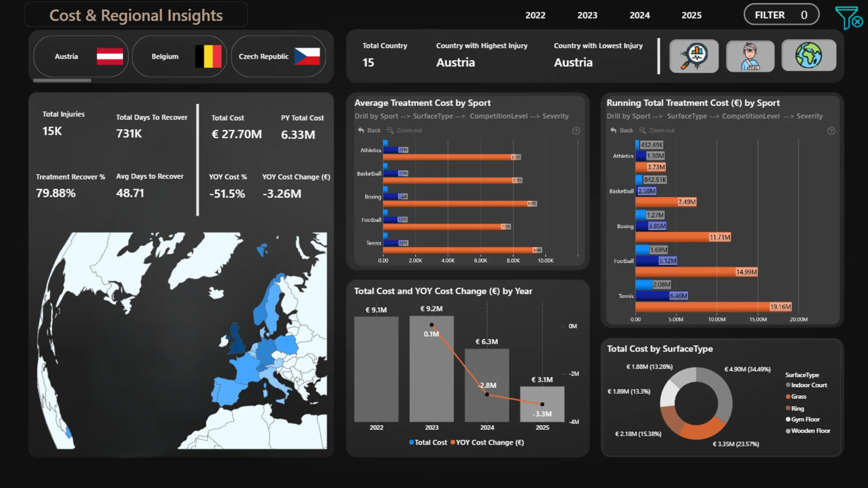Click the clear filters funnel icon
Image resolution: width=868 pixels, height=488 pixels.
click(x=849, y=17)
